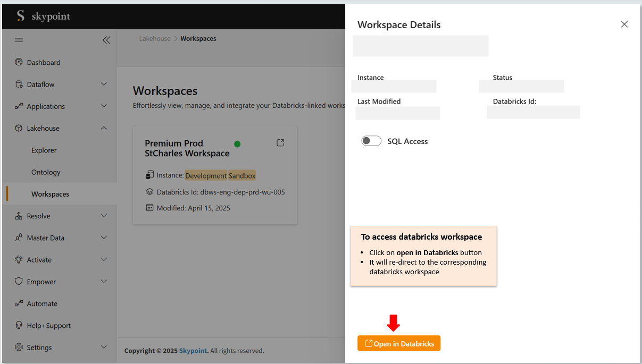Click Lakehouse in the breadcrumb

coord(155,39)
